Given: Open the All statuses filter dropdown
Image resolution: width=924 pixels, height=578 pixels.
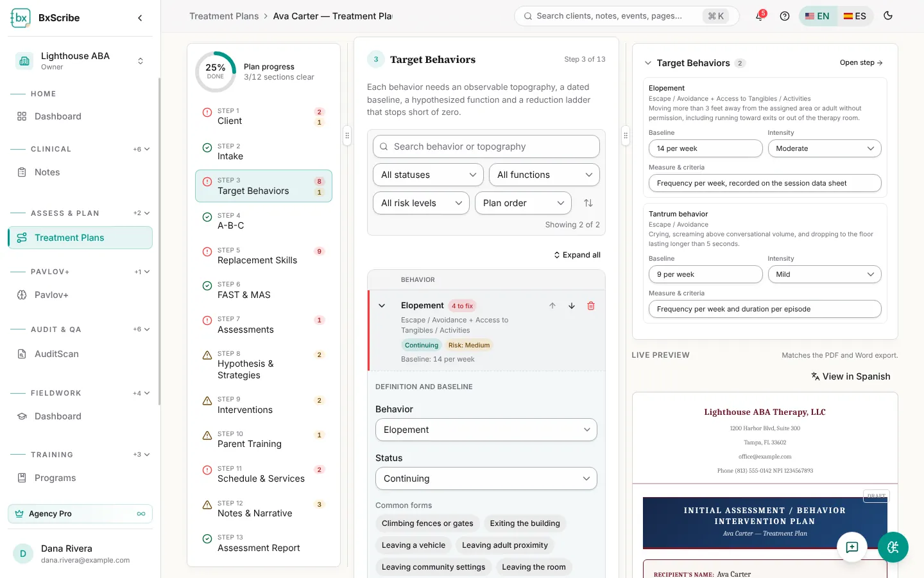Looking at the screenshot, I should click(x=428, y=175).
